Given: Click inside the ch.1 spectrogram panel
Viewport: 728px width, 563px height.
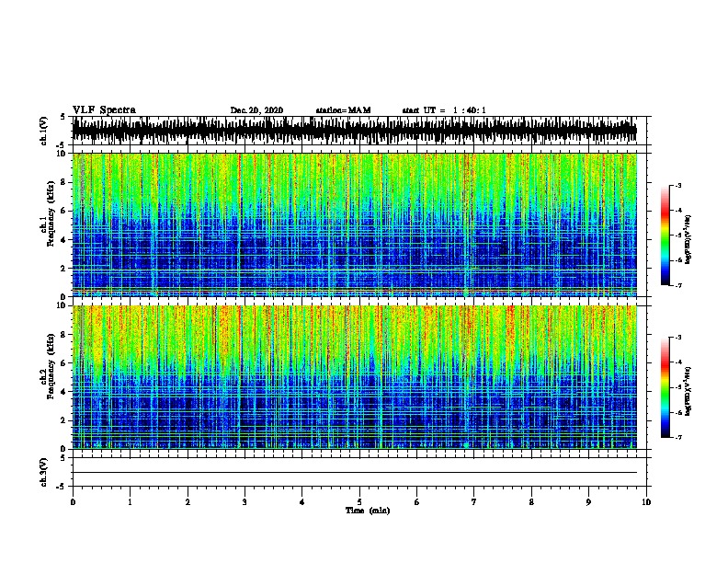Looking at the screenshot, I should [x=354, y=224].
